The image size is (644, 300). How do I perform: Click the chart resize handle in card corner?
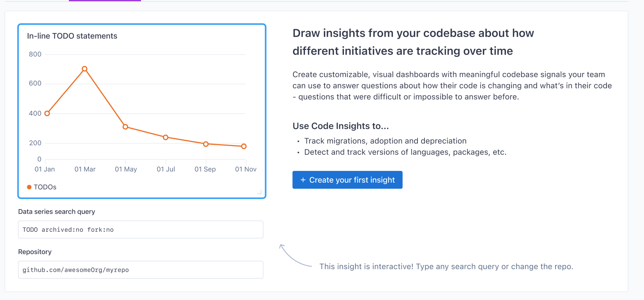coord(260,192)
